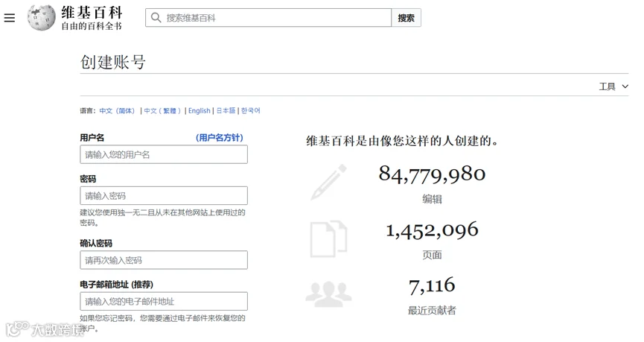The image size is (644, 342).
Task: Click the 自由的百科全书 tagline
Action: coord(92,26)
